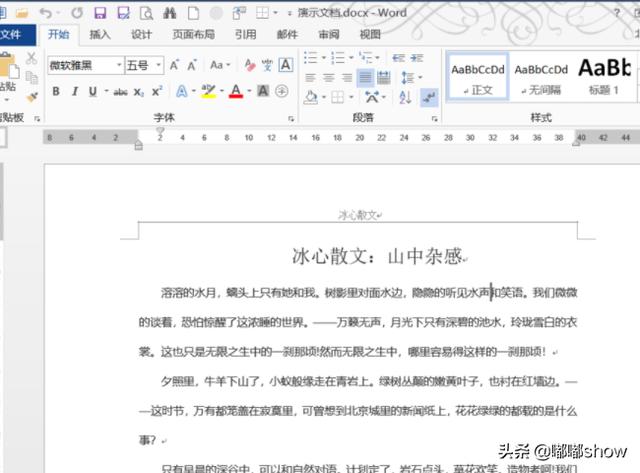This screenshot has width=640, height=473.
Task: Center text alignment icon
Action: [329, 77]
